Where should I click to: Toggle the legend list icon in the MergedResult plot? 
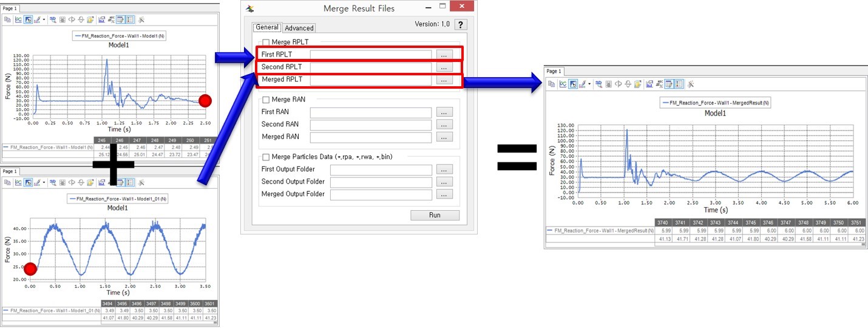pos(679,84)
